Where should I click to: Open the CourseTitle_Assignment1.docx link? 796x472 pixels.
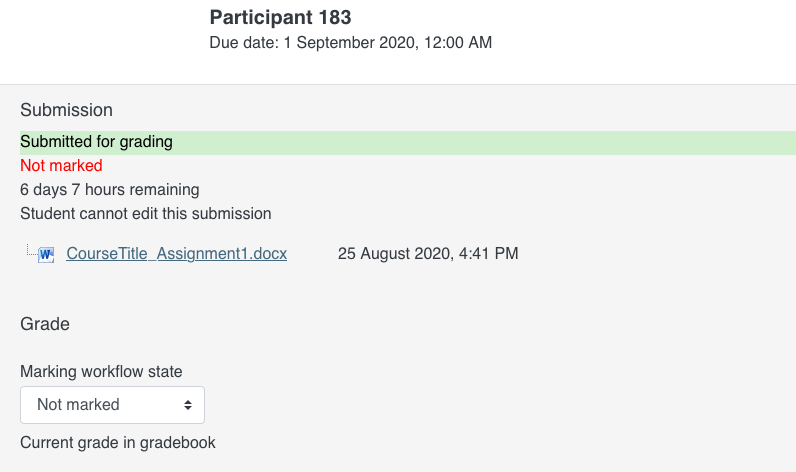click(176, 254)
